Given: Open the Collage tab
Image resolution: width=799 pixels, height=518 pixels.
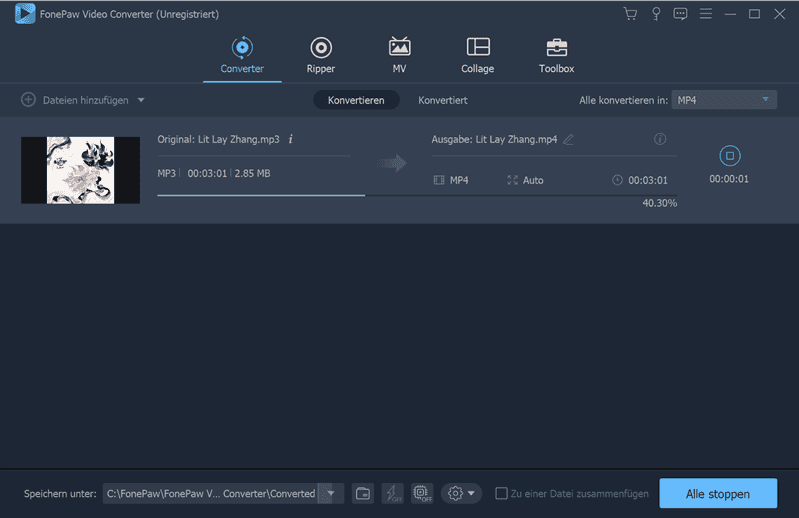Looking at the screenshot, I should 477,55.
